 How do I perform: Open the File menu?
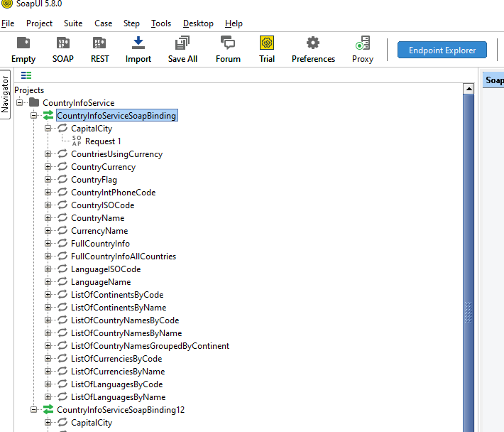tap(8, 23)
